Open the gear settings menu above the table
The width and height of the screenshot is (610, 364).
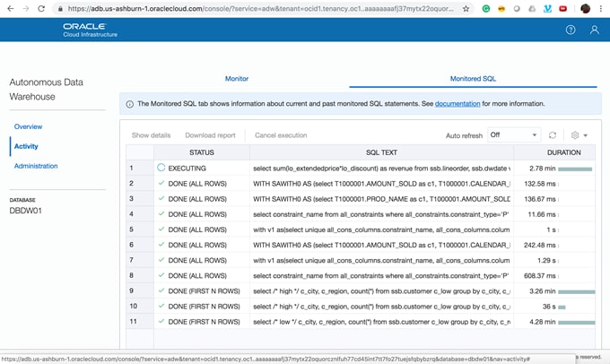coord(579,135)
